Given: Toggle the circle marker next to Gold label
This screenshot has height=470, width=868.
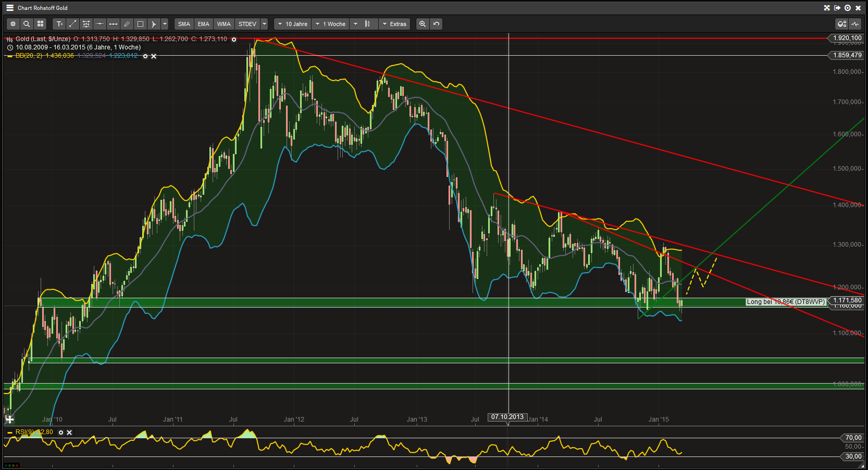Looking at the screenshot, I should click(234, 39).
